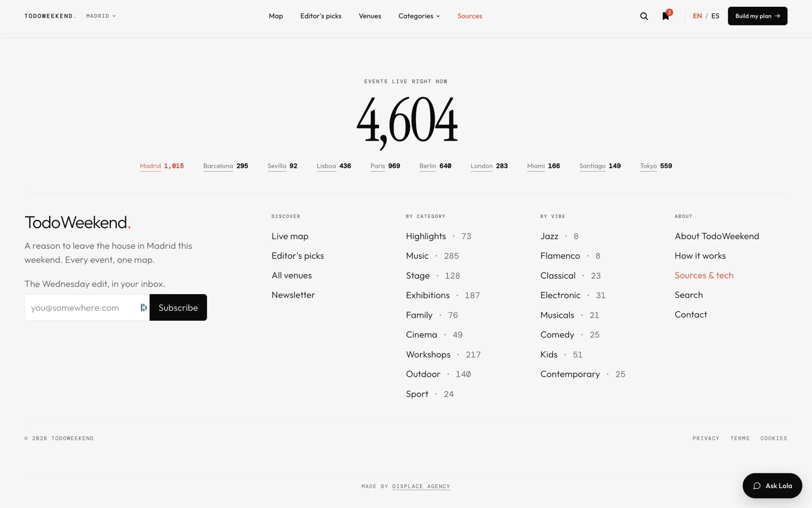
Task: Open Venues in the top navigation
Action: (370, 16)
